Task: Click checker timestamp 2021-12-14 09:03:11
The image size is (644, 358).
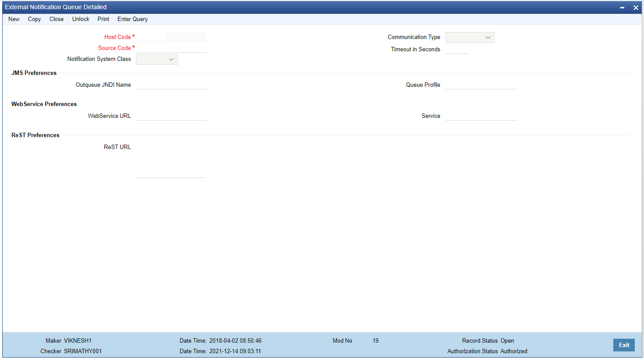Action: click(235, 351)
